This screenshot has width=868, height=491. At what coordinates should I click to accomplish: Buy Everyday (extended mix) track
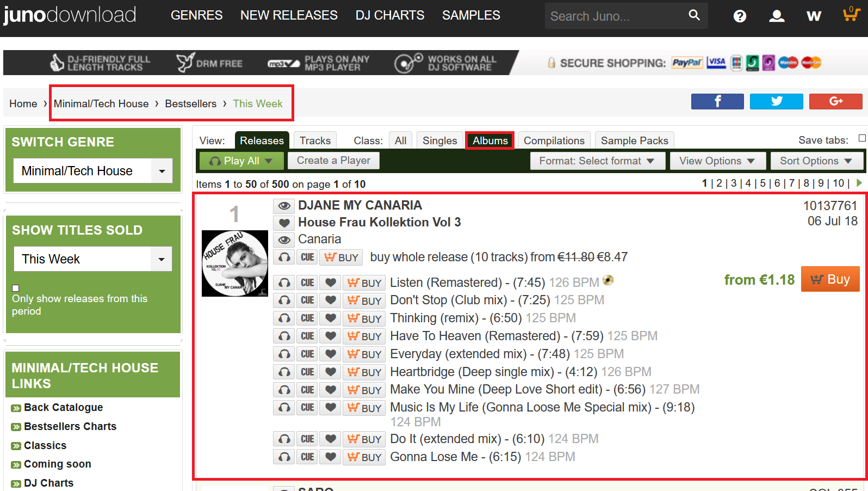[364, 354]
